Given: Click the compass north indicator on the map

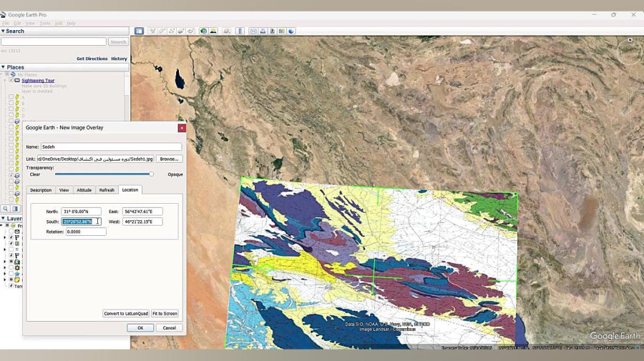Looking at the screenshot, I should click(630, 40).
